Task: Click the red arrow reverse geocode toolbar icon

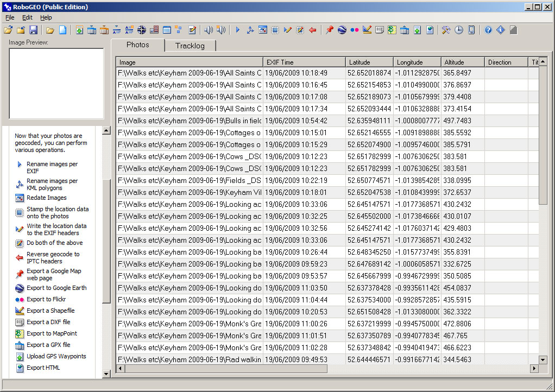Action: [x=313, y=30]
